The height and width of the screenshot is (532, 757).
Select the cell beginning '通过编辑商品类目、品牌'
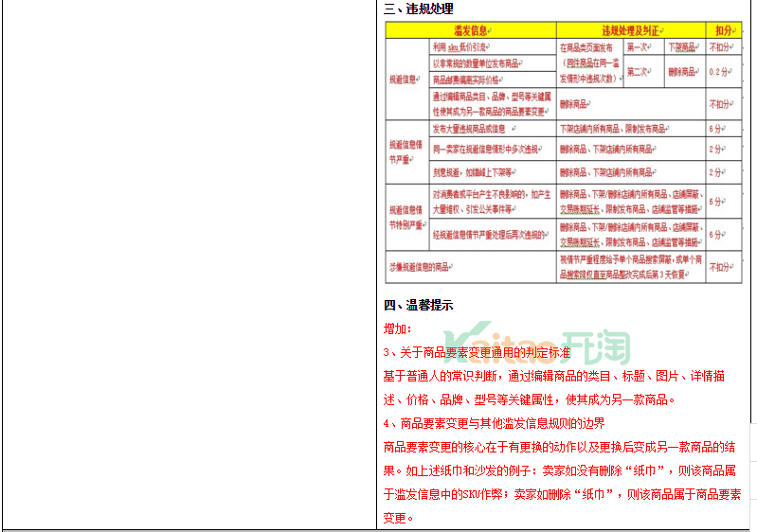[493, 104]
